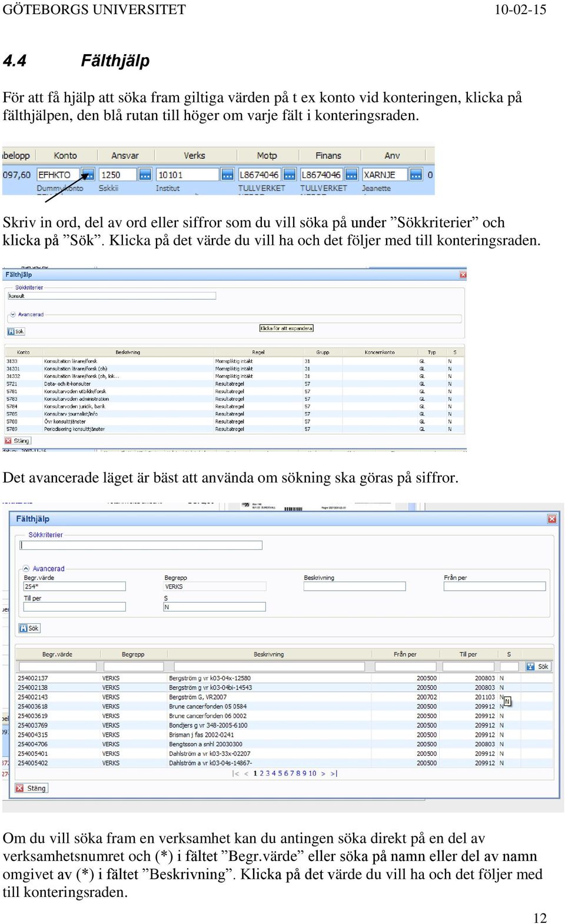Close the 254* Fälthjälp dialog with X
Image resolution: width=565 pixels, height=924 pixels.
(552, 518)
